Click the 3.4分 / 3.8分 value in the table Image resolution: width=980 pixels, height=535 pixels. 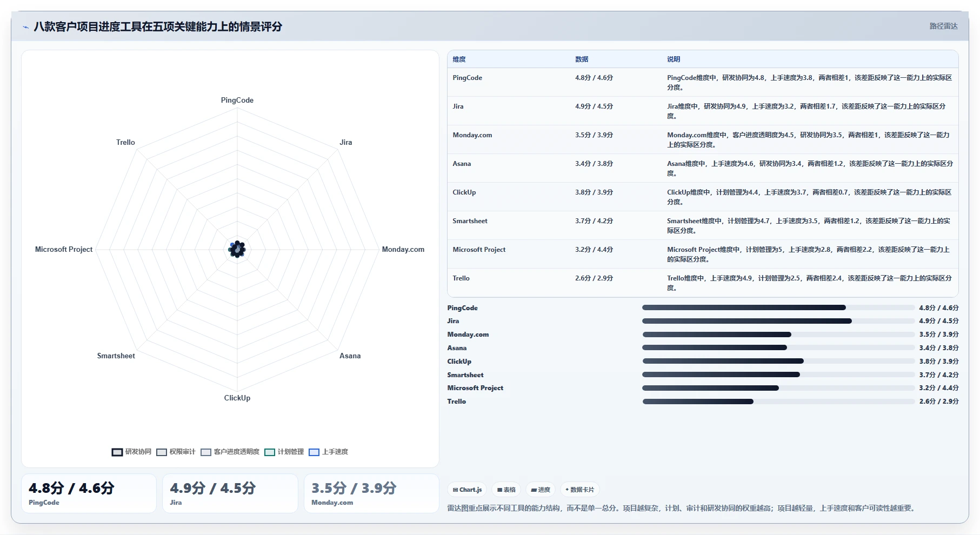click(x=594, y=164)
